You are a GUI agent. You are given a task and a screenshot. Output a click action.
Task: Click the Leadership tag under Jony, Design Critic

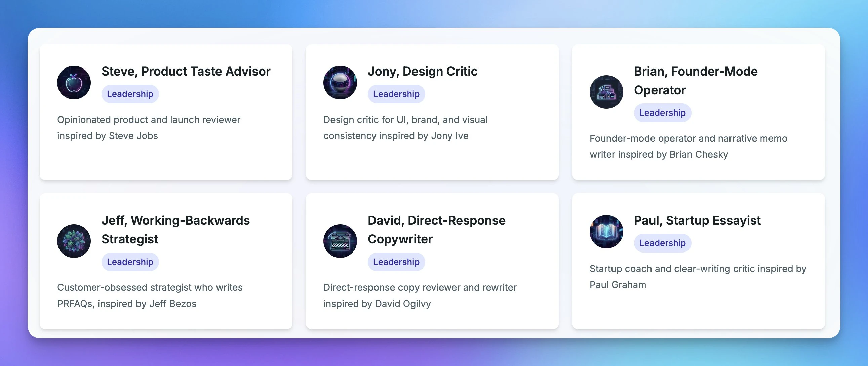tap(396, 94)
